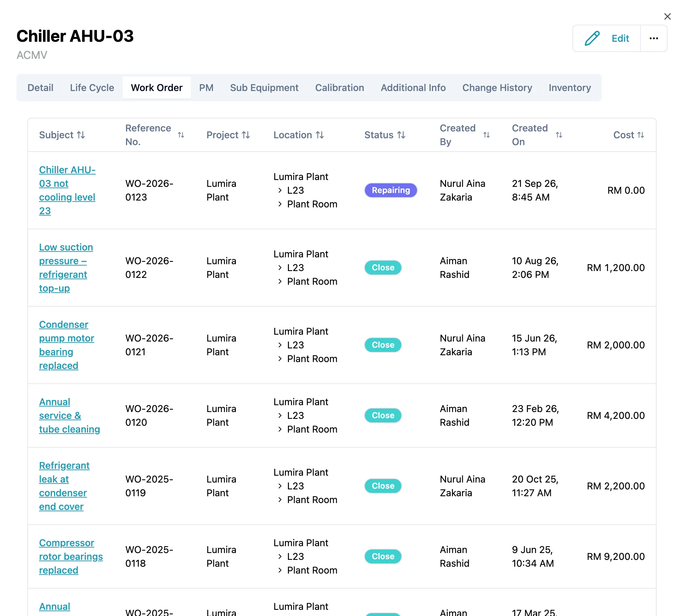Click L23 chevron in WO-2026-0122 row

tap(280, 268)
